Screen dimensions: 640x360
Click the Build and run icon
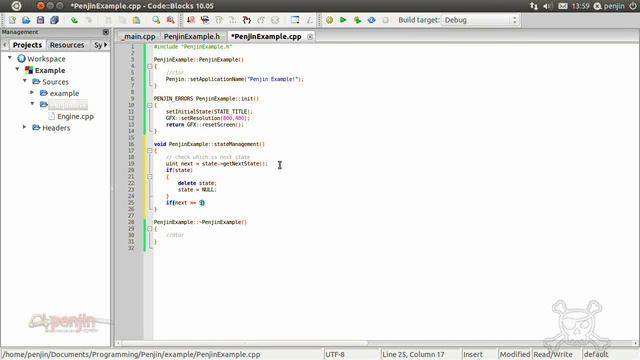coord(357,20)
